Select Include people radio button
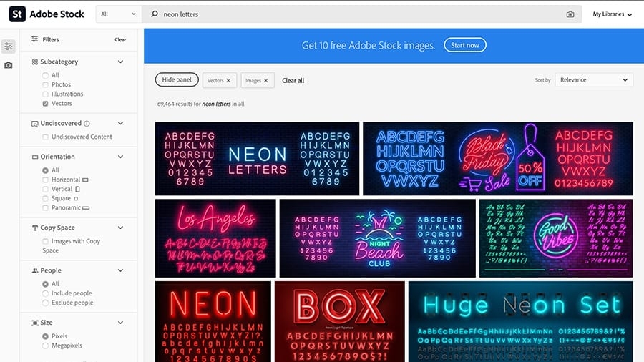The image size is (644, 362). (45, 293)
